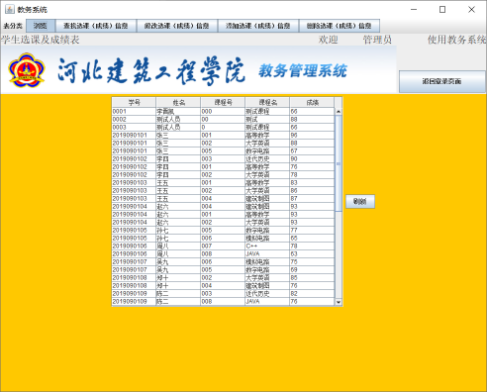Click 2019090108 in the row with score 85

click(x=134, y=278)
